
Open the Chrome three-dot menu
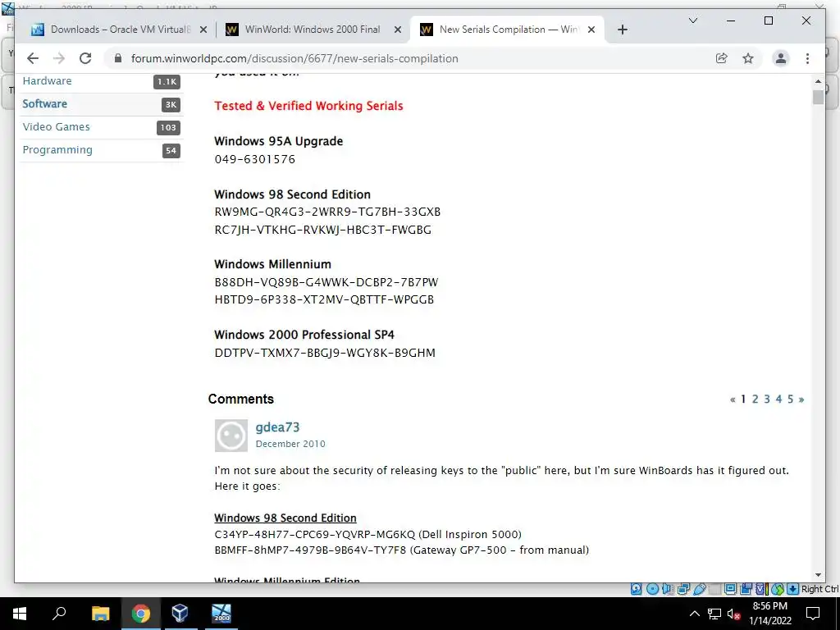point(807,58)
